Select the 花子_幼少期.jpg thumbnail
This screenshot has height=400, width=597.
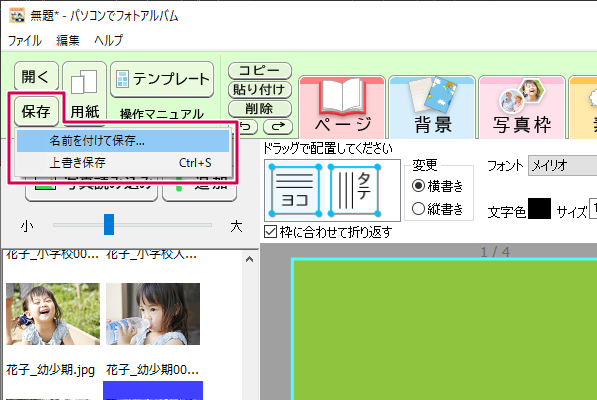[x=53, y=314]
